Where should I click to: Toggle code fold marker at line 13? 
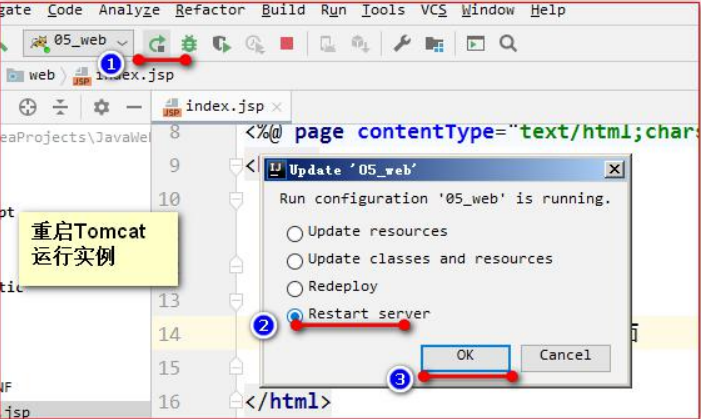[236, 301]
